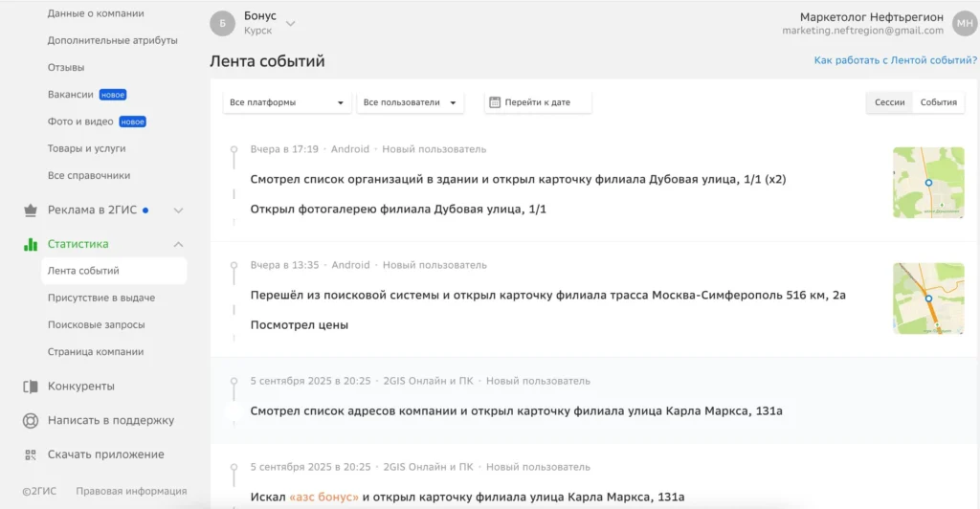
Task: Click the Конкуренты book icon
Action: click(x=30, y=387)
